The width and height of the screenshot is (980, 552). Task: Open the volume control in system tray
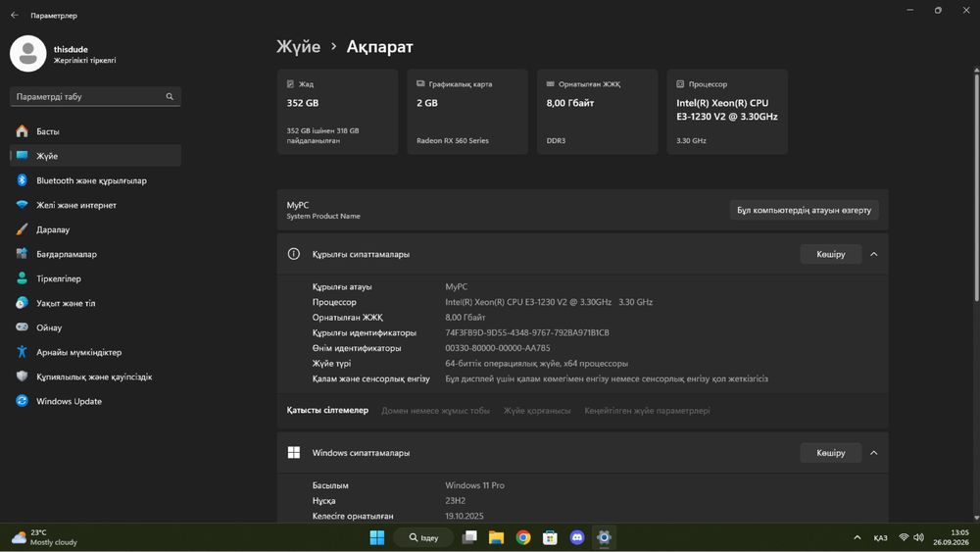click(919, 537)
